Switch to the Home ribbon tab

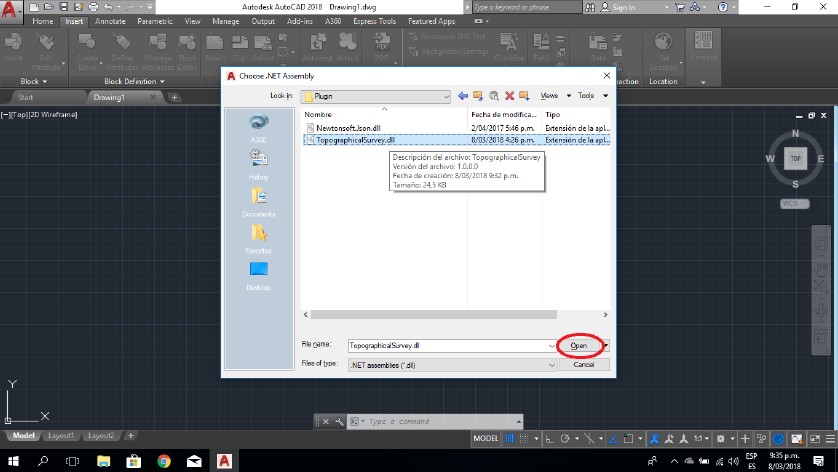coord(43,21)
